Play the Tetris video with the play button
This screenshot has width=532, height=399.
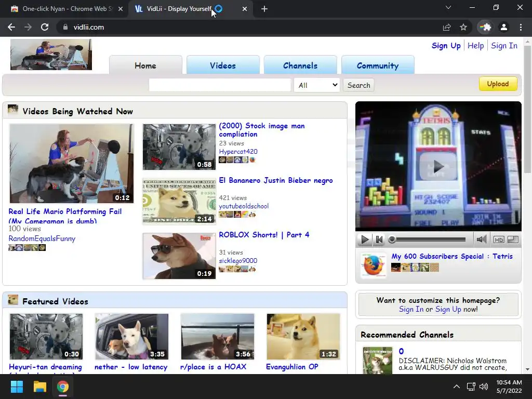(365, 240)
